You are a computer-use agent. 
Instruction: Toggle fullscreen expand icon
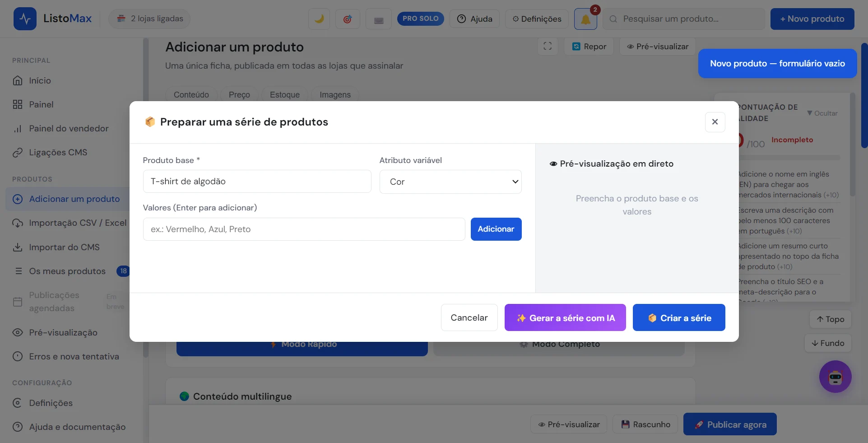pyautogui.click(x=548, y=47)
